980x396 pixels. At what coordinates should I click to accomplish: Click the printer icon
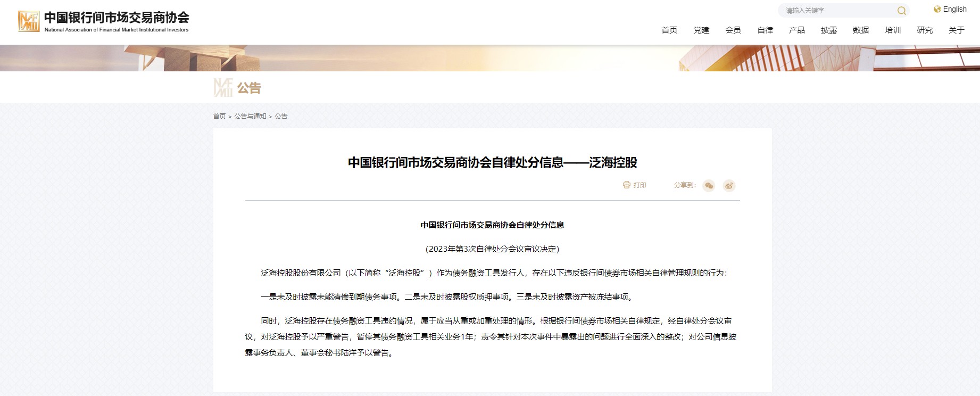coord(626,185)
